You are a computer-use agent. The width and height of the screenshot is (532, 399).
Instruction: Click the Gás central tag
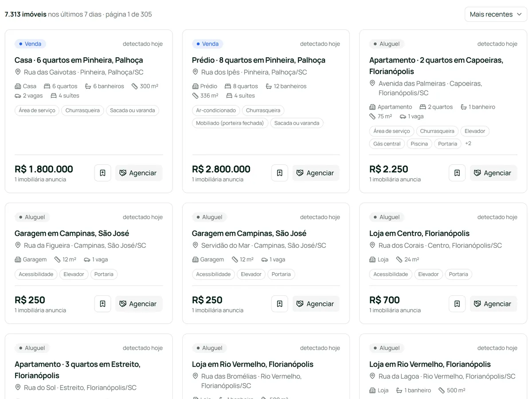pos(387,144)
